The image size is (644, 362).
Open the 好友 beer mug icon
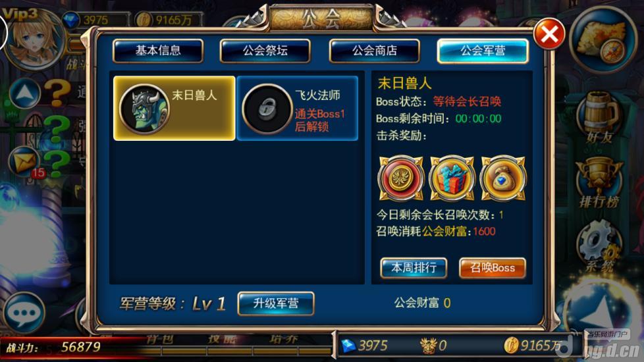[600, 117]
